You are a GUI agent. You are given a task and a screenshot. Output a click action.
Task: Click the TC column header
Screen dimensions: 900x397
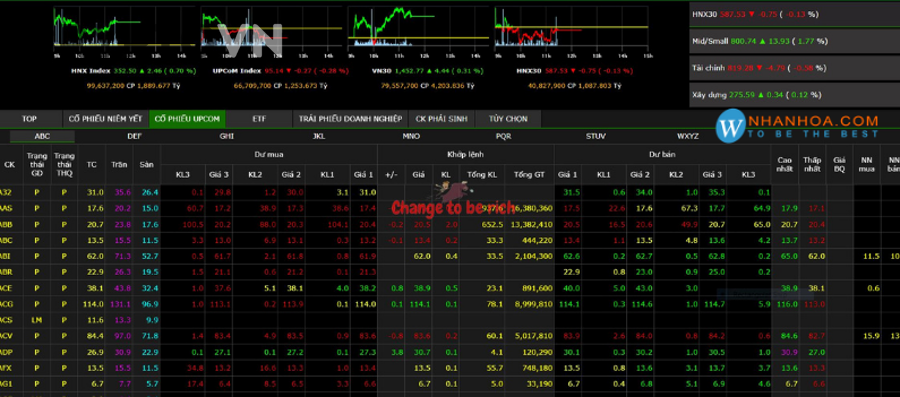[91, 165]
